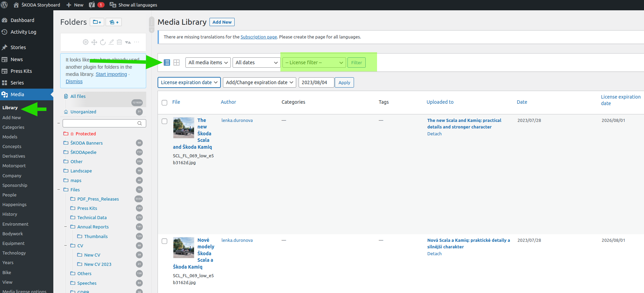Dismiss the folder import notice

click(x=74, y=81)
